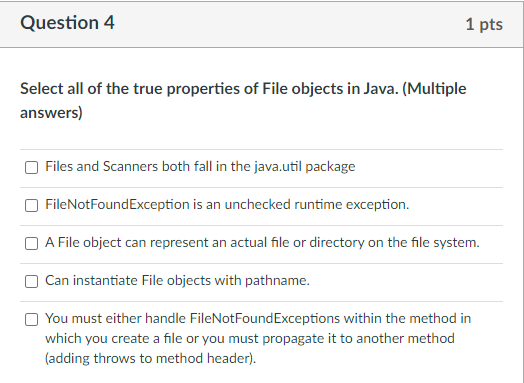Enable the 'Can instantiate File objects' checkbox
524x383 pixels.
pyautogui.click(x=31, y=281)
